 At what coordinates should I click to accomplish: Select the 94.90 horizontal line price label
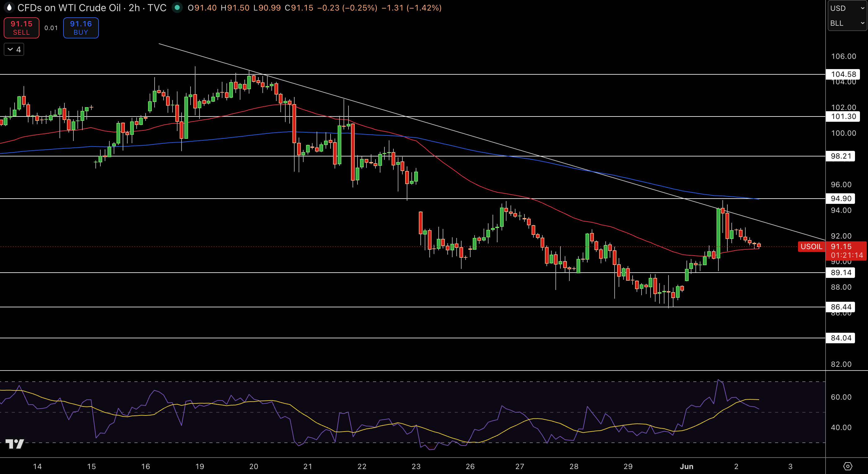840,198
